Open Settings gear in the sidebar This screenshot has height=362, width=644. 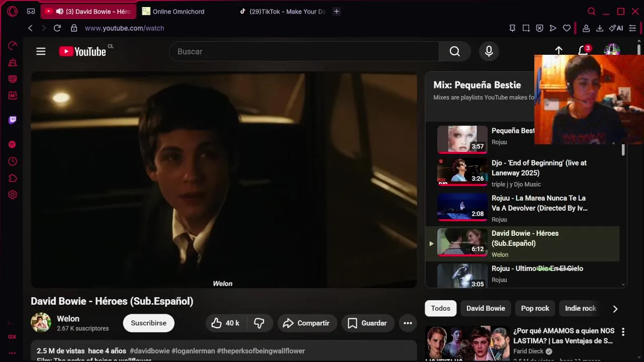(13, 195)
